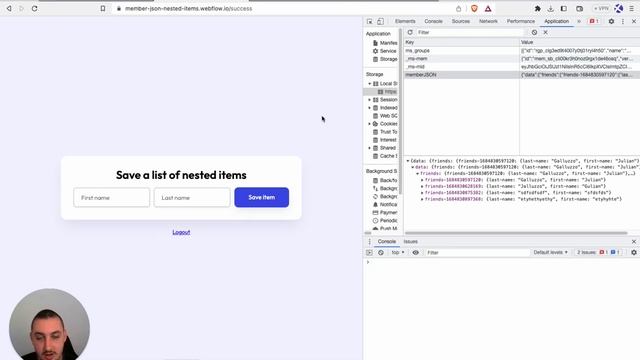Expand the IndexedDB tree node
640x360 pixels.
369,108
